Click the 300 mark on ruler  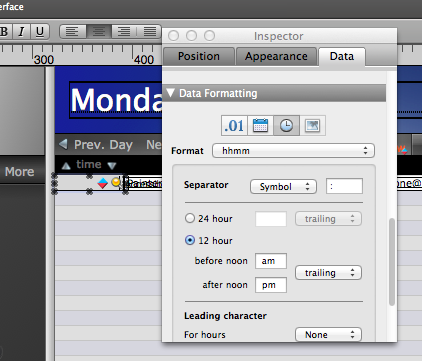pyautogui.click(x=44, y=60)
